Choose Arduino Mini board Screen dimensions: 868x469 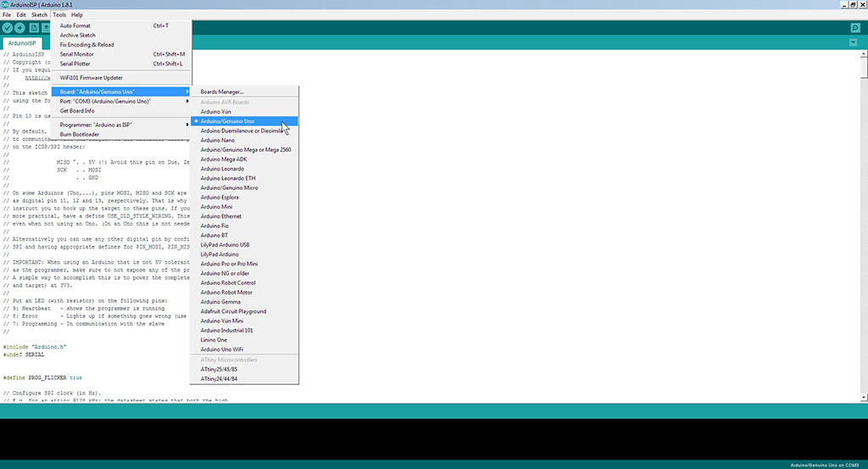pos(244,207)
